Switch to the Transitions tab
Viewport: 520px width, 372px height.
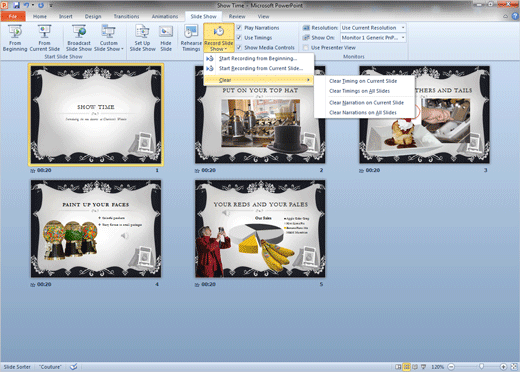(126, 16)
